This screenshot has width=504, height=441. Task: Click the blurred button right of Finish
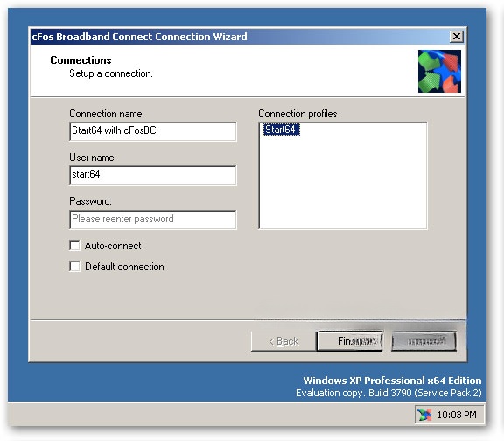(423, 341)
